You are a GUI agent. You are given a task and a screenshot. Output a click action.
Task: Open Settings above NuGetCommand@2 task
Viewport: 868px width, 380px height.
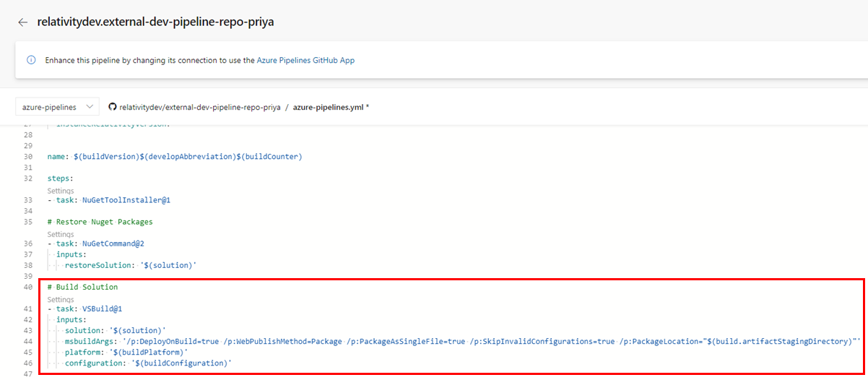[61, 234]
